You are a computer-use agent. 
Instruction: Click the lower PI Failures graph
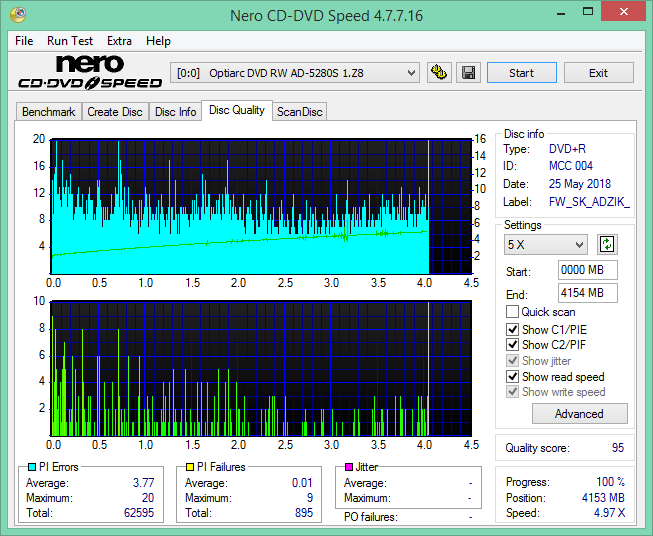[x=261, y=368]
